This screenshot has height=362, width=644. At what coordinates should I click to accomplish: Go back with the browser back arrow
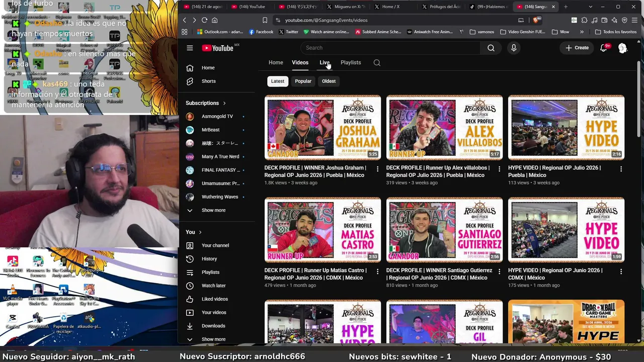pyautogui.click(x=185, y=20)
